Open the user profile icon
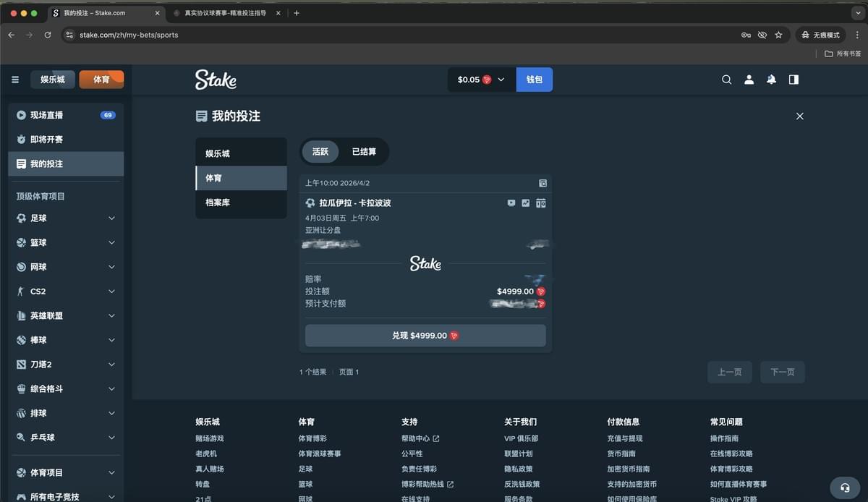Screen dimensions: 868x502 (x=749, y=80)
